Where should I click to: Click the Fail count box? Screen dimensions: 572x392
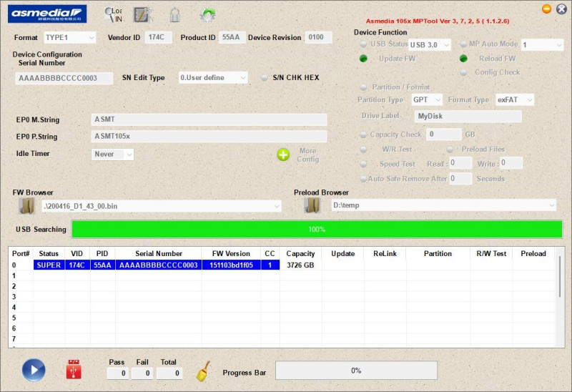(x=142, y=373)
